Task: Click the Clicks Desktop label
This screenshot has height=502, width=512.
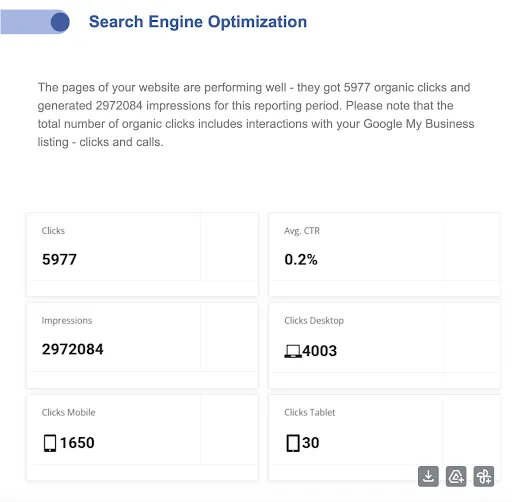Action: (x=314, y=321)
